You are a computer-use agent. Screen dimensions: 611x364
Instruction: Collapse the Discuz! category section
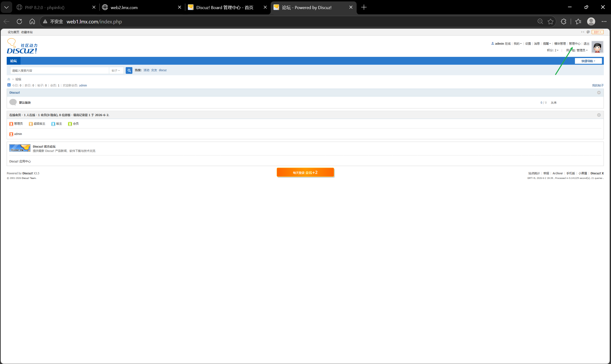[x=599, y=92]
